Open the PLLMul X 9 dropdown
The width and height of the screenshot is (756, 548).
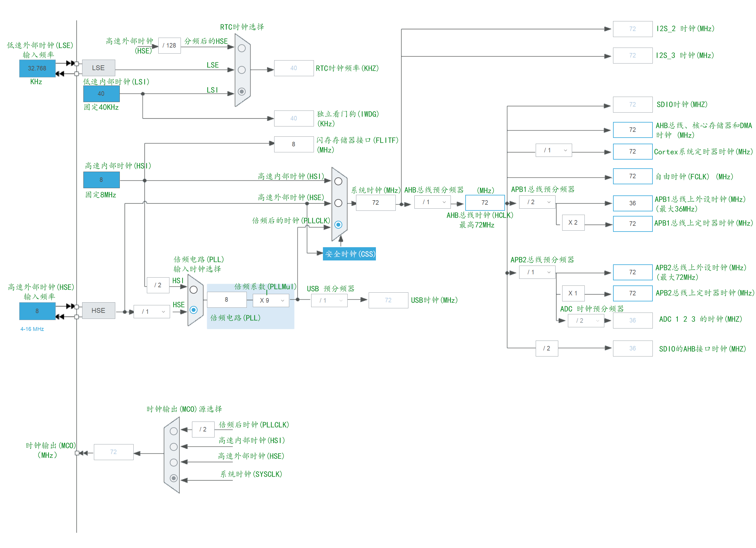tap(271, 301)
